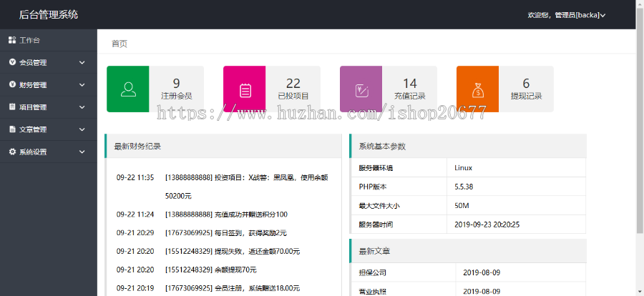Expand the 会员管理 menu chevron
Viewport: 644px width, 296px height.
pyautogui.click(x=82, y=62)
